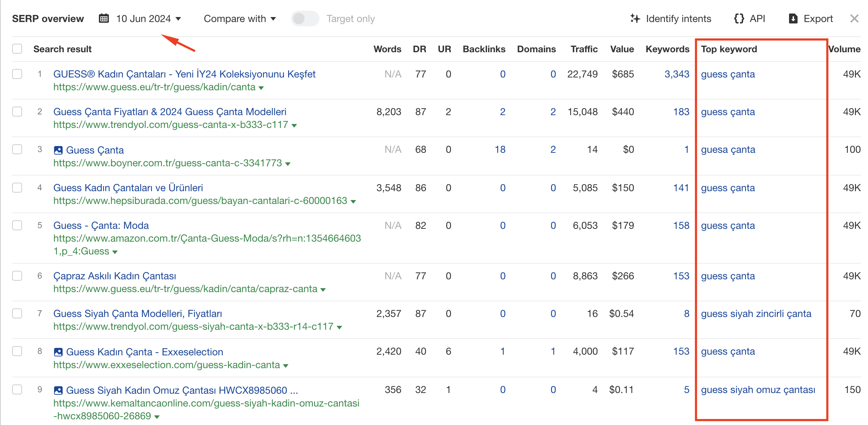Open the boyner.com.tr guess-canta URL
868x425 pixels.
[x=168, y=163]
